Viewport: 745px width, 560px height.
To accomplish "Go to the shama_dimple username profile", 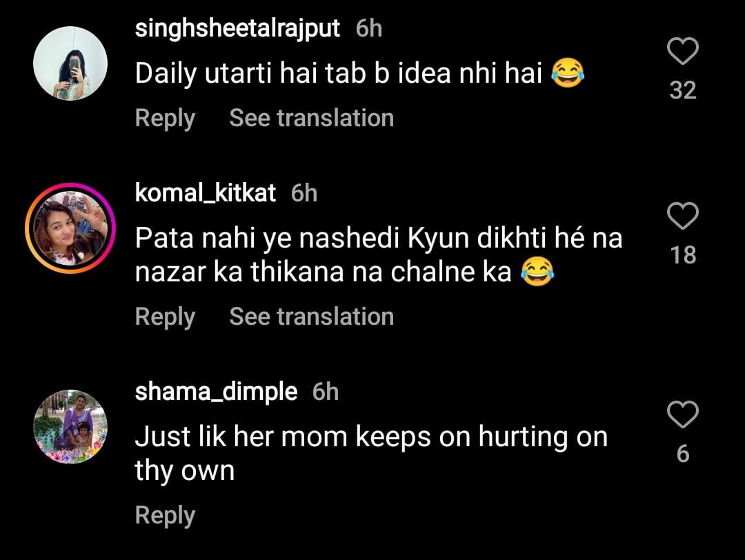I will 216,392.
